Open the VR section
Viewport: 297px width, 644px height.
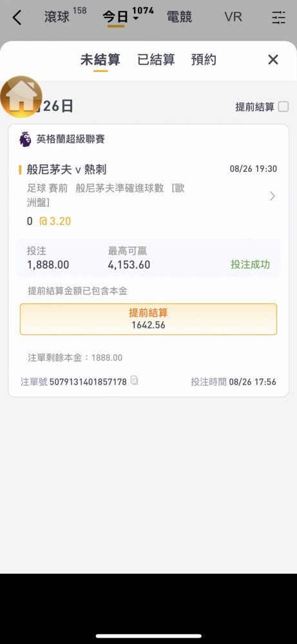coord(233,17)
